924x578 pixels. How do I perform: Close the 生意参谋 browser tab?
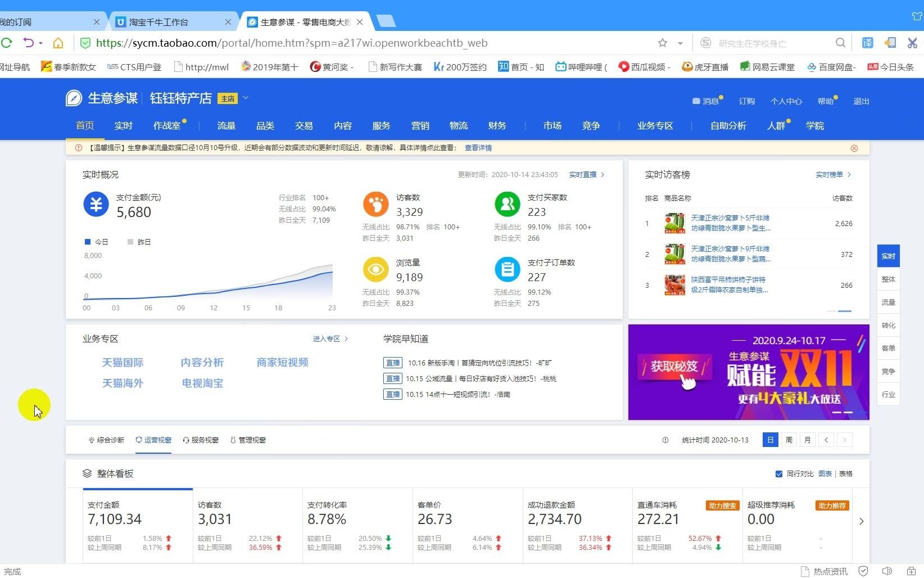[x=360, y=22]
